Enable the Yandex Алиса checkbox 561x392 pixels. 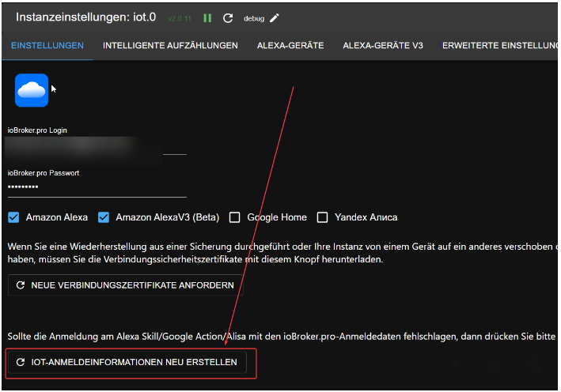click(x=322, y=217)
